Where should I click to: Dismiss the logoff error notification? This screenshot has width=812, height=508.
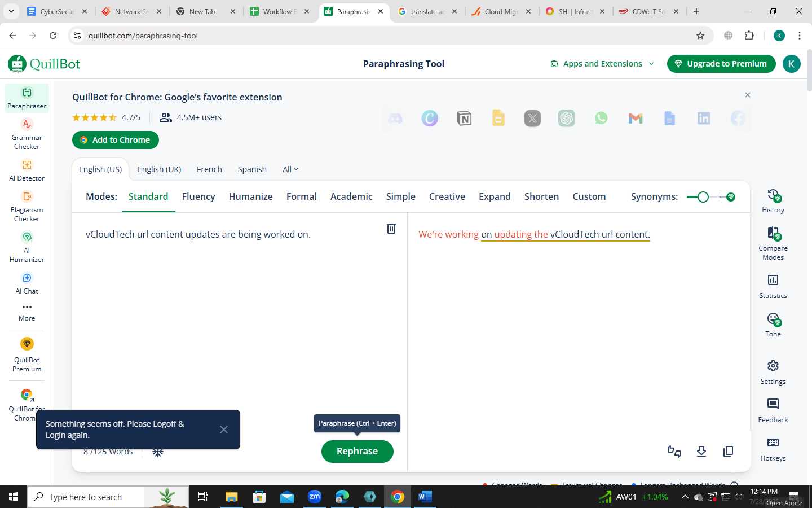(x=224, y=430)
